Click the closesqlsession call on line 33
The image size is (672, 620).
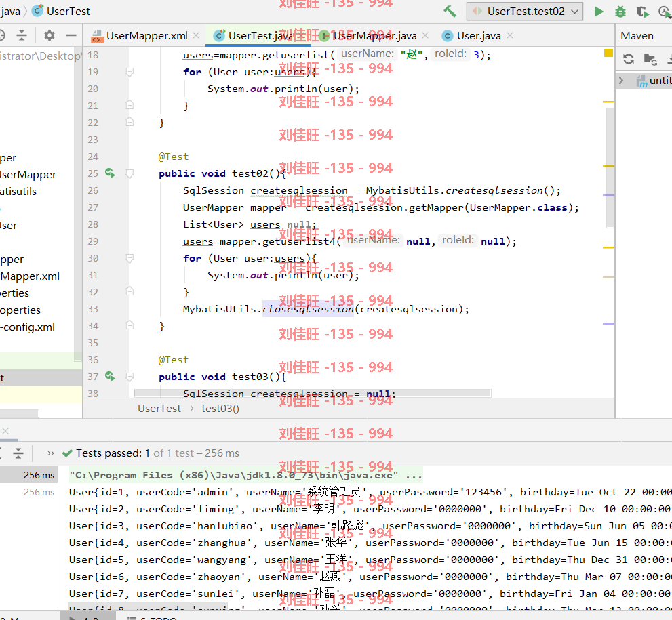point(308,309)
